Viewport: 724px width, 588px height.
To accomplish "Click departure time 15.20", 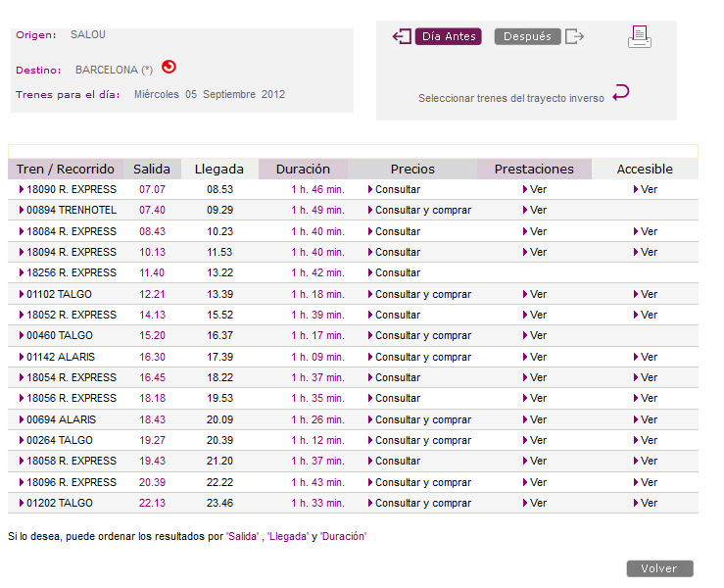I will [152, 335].
